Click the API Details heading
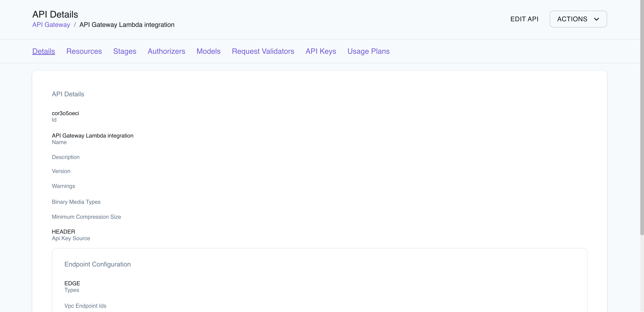This screenshot has width=644, height=312. [68, 94]
